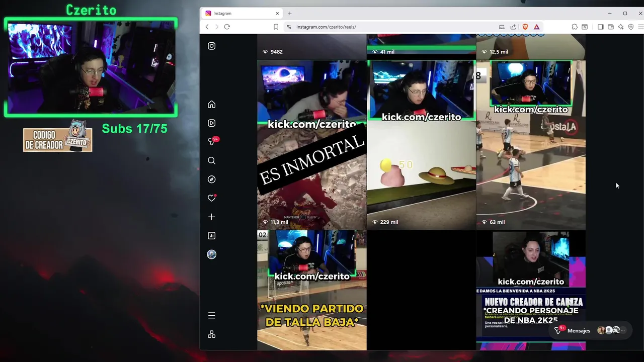Open Brave Wallet icon
Screen dimensions: 644x362
[x=611, y=27]
